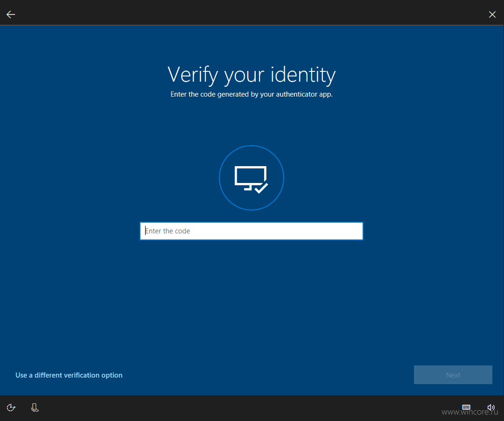504x421 pixels.
Task: Open the on-screen keyboard icon
Action: click(x=466, y=407)
